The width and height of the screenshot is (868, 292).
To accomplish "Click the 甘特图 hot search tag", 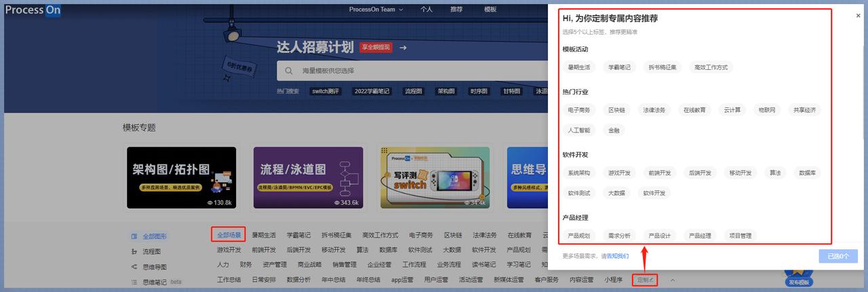I will [511, 91].
